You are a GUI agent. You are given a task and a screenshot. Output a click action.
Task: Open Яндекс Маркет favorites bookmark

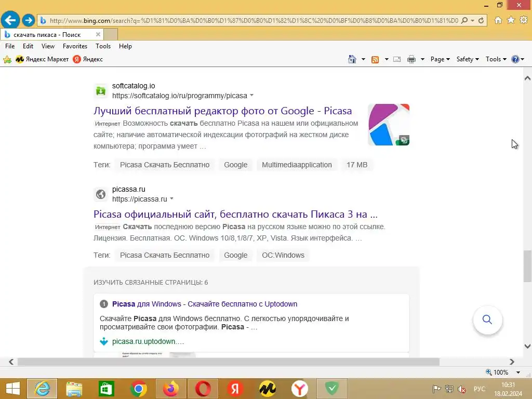(43, 59)
